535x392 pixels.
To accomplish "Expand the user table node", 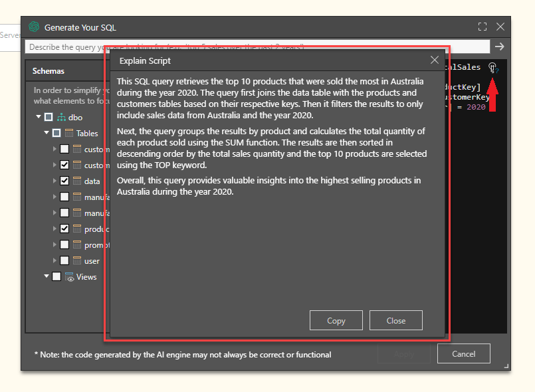I will pyautogui.click(x=54, y=260).
